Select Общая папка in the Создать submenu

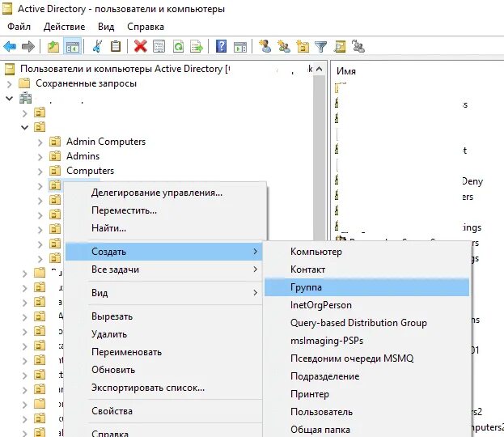pyautogui.click(x=366, y=429)
